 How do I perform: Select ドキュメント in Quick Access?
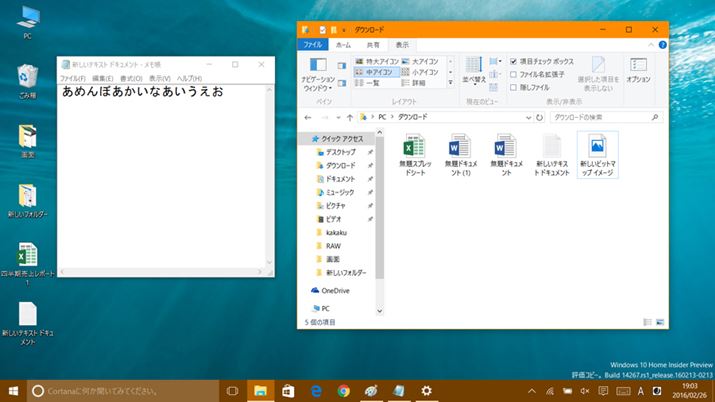pyautogui.click(x=340, y=178)
